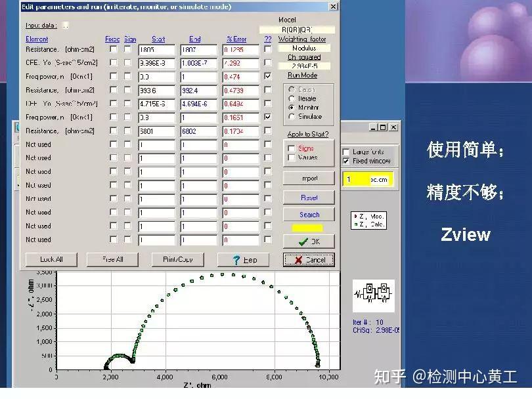Image resolution: width=532 pixels, height=399 pixels.
Task: Click the %Error column header
Action: click(x=238, y=39)
